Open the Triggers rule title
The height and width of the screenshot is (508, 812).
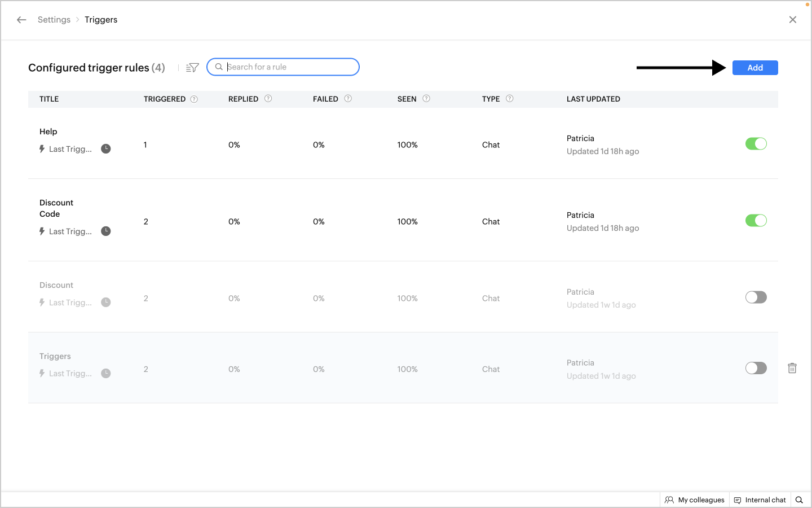(55, 356)
